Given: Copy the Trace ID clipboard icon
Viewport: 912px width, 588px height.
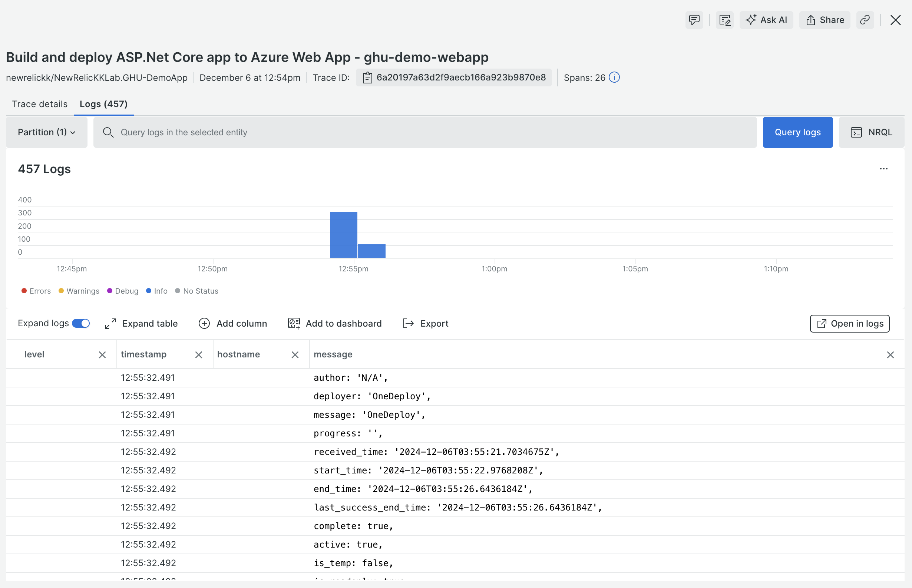Looking at the screenshot, I should coord(367,77).
